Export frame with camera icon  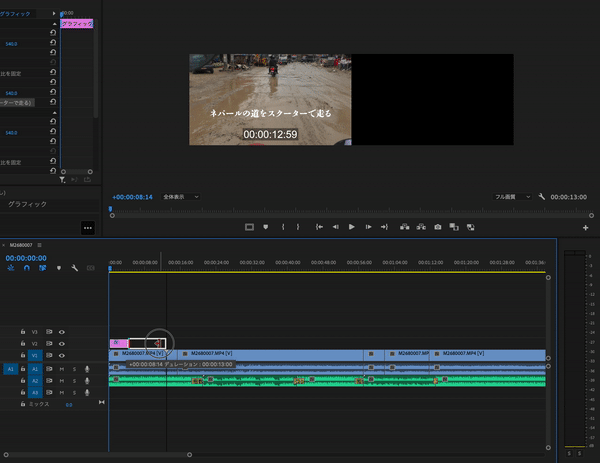438,227
